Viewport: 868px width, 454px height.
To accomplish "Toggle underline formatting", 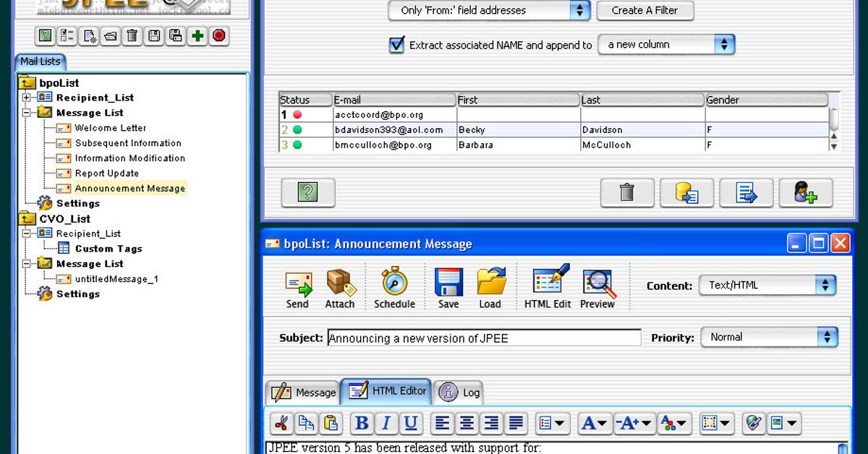I will click(x=411, y=423).
